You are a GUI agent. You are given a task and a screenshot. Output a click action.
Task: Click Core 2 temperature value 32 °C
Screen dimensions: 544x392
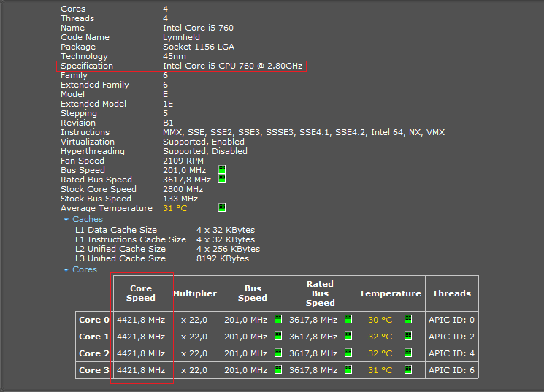(x=380, y=353)
